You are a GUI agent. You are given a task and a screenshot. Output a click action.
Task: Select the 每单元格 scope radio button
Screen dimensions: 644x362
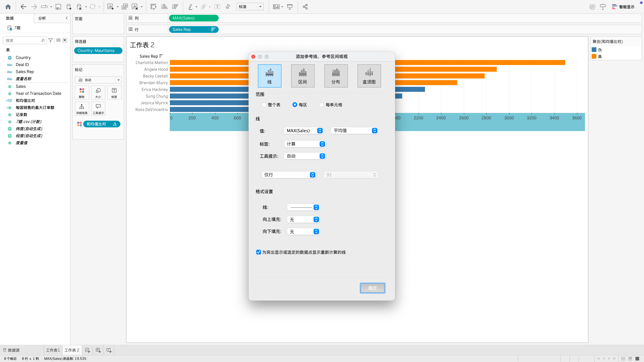321,105
